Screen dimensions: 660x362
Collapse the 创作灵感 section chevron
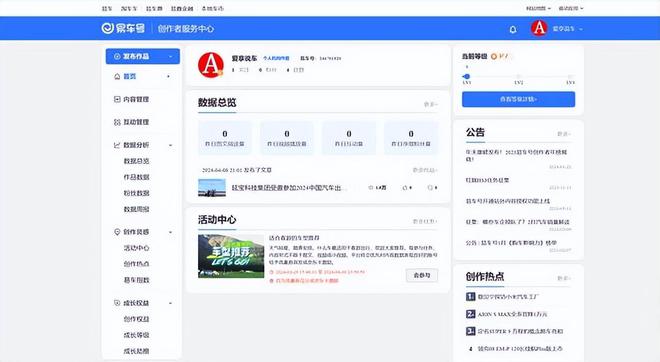[x=170, y=232]
